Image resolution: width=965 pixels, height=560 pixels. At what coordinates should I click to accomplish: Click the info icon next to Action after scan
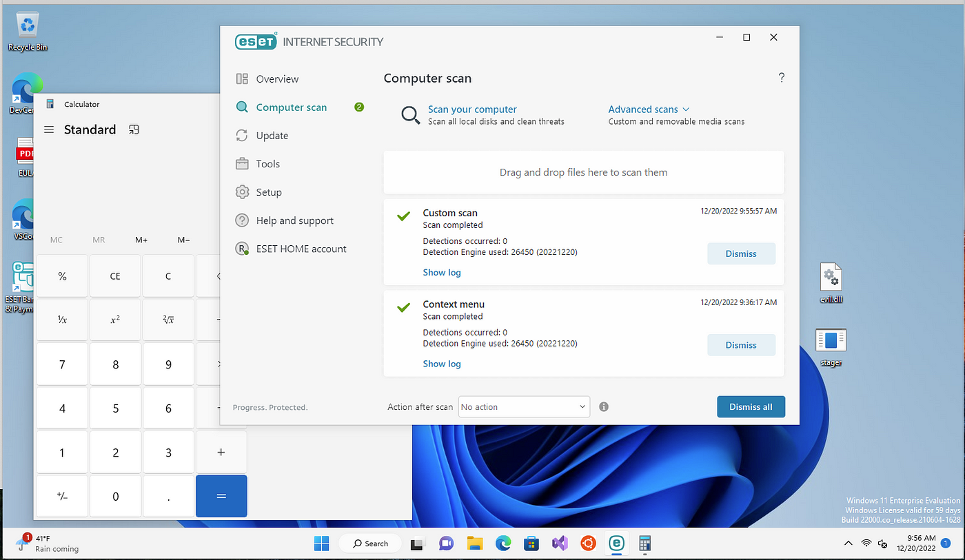604,406
